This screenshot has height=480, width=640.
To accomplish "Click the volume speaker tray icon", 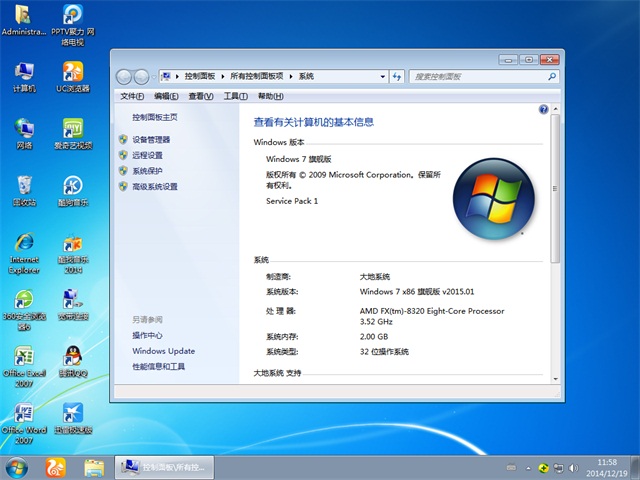I will pos(575,467).
